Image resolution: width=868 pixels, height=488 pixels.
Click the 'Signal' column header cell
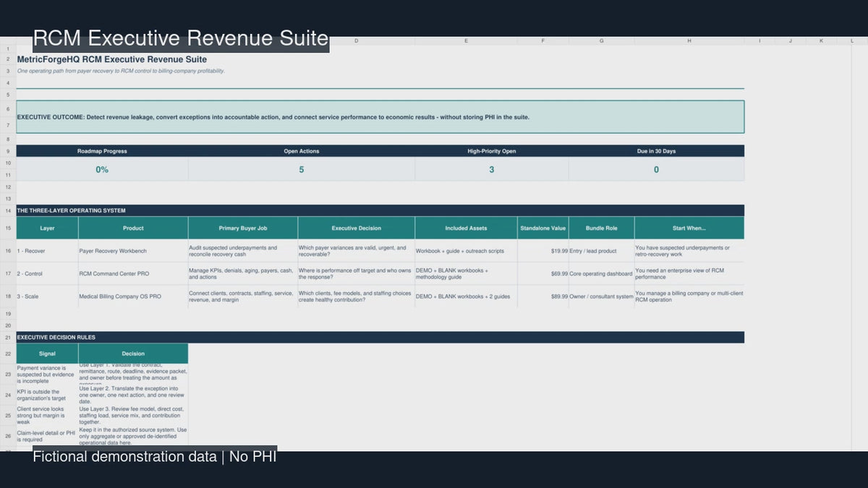(x=47, y=354)
